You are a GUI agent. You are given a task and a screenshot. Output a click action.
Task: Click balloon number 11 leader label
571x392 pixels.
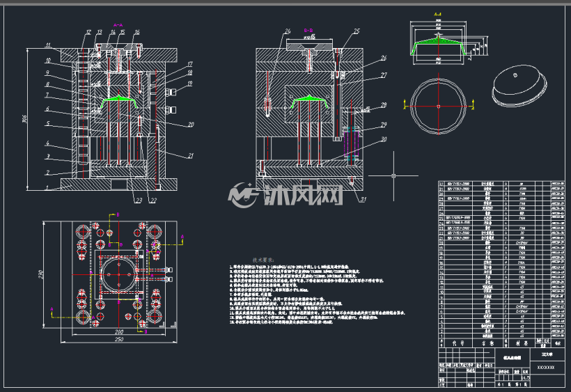[49, 45]
